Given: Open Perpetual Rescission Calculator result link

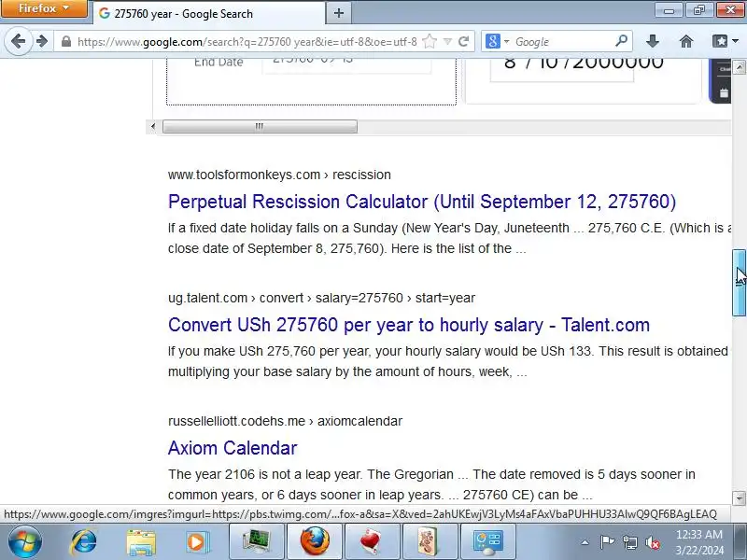Looking at the screenshot, I should point(422,202).
